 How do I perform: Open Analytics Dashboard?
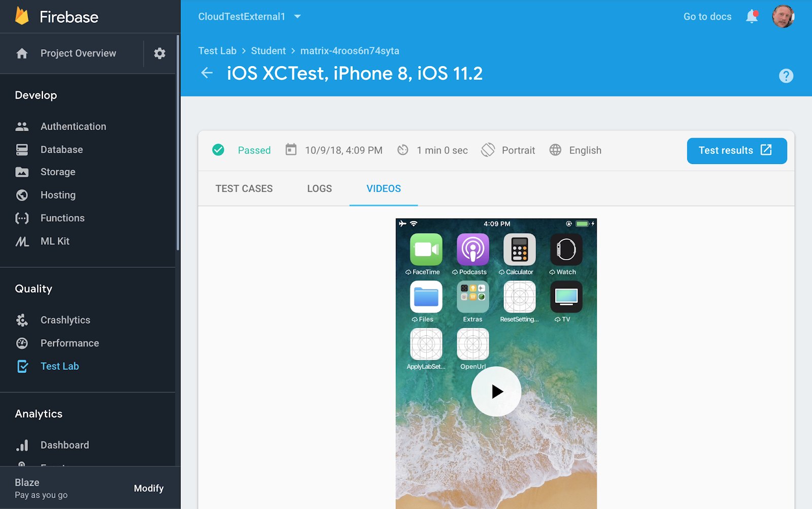click(64, 445)
